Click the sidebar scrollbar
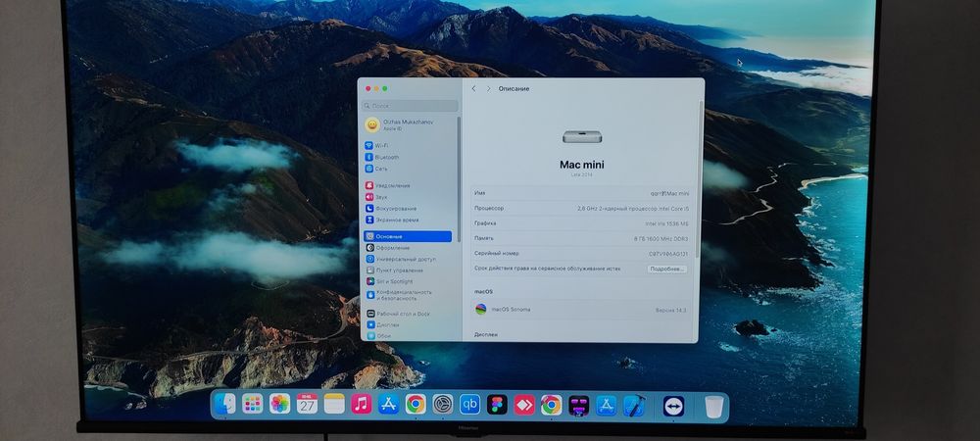The width and height of the screenshot is (980, 441). pyautogui.click(x=460, y=178)
